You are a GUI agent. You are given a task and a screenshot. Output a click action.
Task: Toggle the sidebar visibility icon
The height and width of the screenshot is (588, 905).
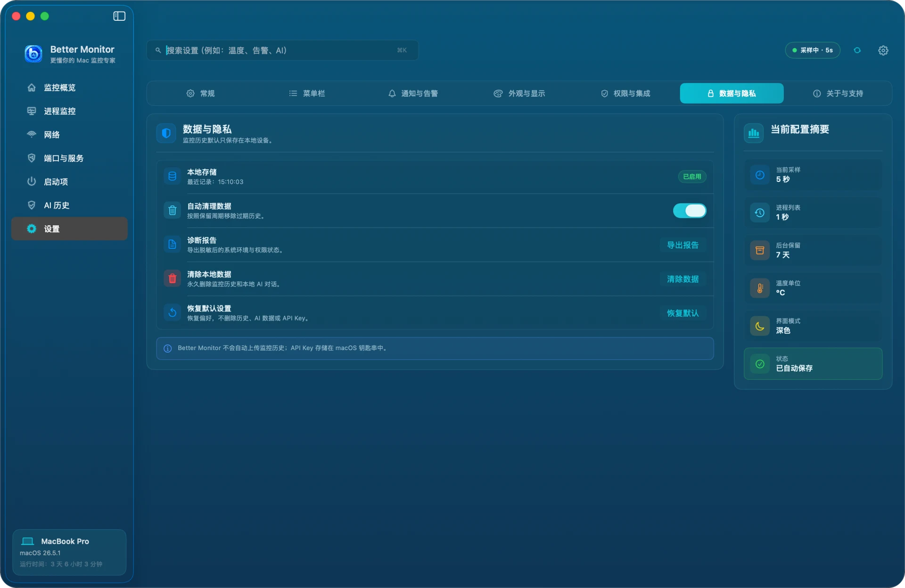pyautogui.click(x=119, y=16)
